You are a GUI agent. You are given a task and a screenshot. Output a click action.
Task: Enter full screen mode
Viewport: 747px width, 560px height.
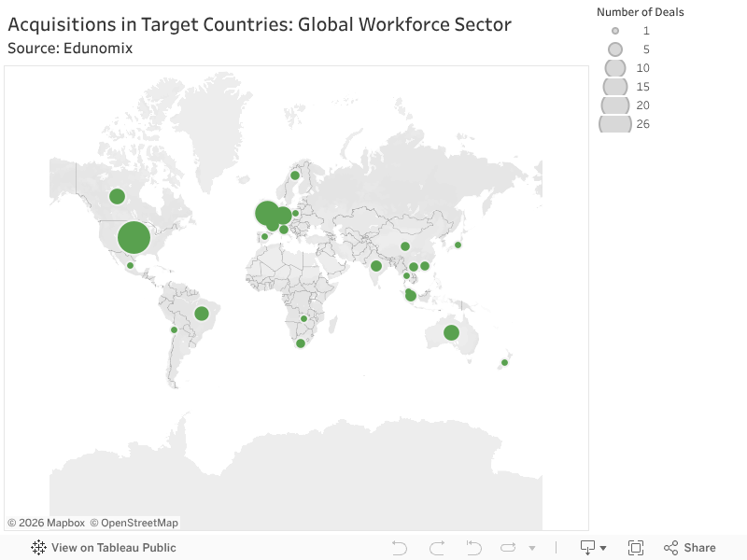636,548
